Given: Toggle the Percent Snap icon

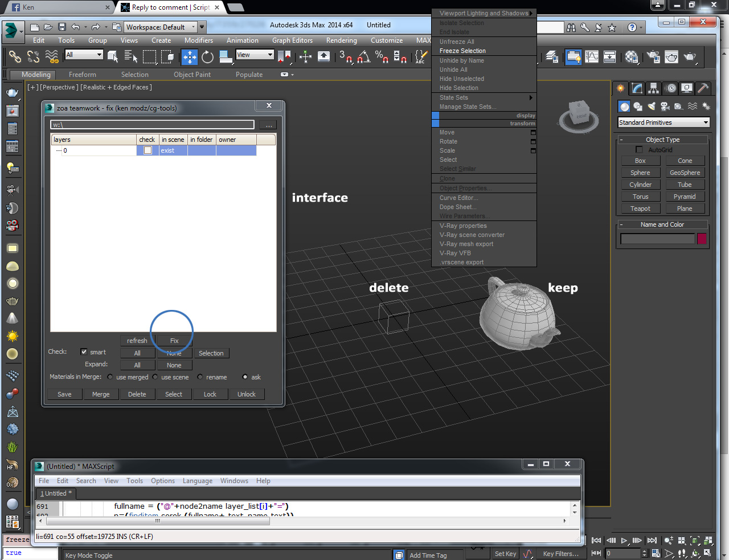Looking at the screenshot, I should click(382, 56).
